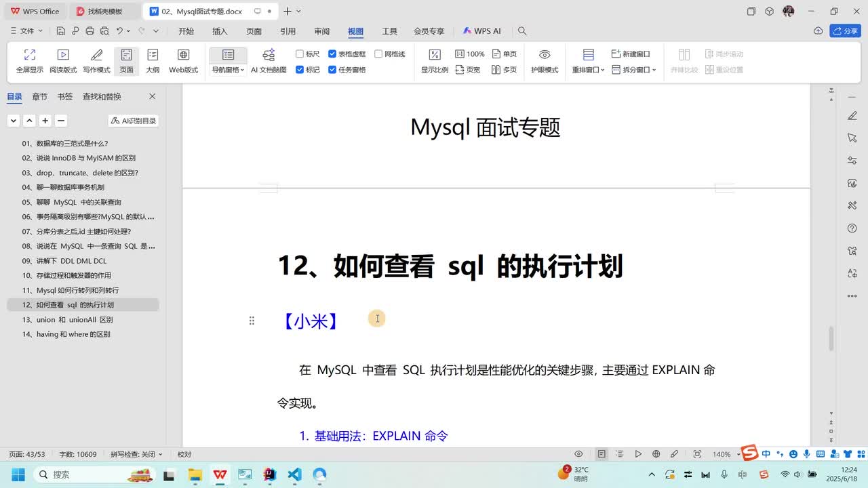868x488 pixels.
Task: Expand quick access toolbar customization arrow
Action: (156, 31)
